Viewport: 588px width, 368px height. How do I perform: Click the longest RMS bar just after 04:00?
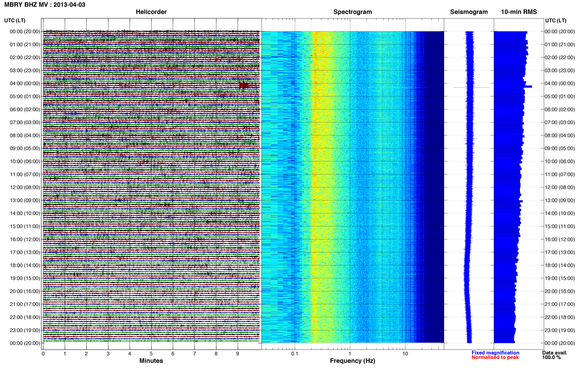tap(513, 86)
